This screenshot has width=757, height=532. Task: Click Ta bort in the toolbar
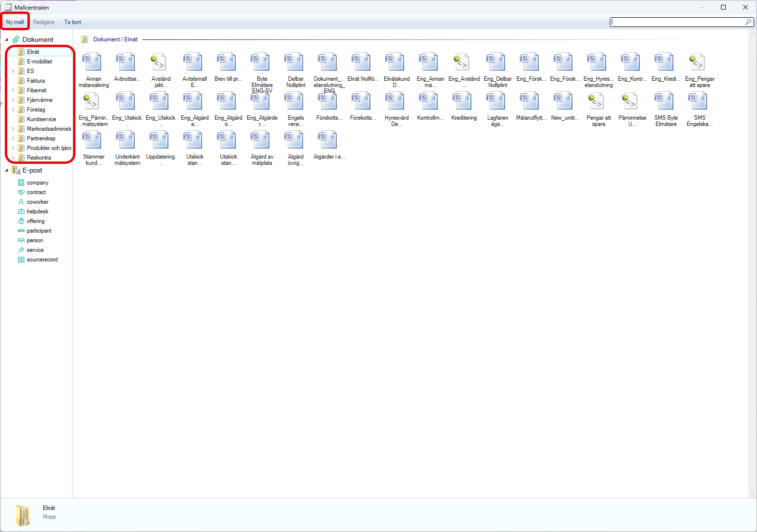[x=73, y=22]
